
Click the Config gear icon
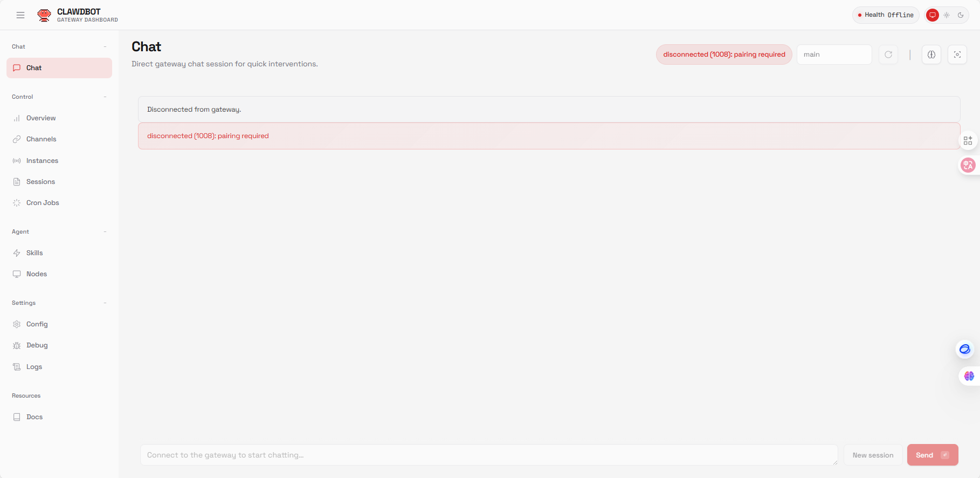tap(17, 324)
